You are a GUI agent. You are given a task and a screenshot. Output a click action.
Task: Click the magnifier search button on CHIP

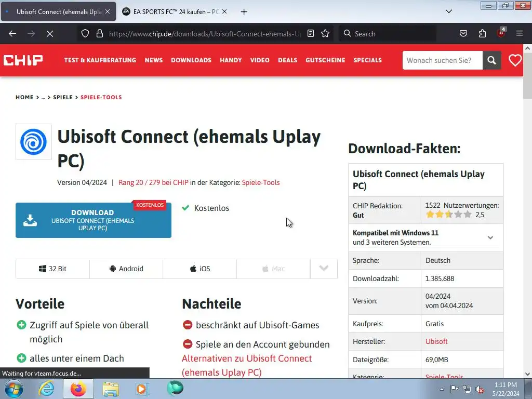point(491,60)
